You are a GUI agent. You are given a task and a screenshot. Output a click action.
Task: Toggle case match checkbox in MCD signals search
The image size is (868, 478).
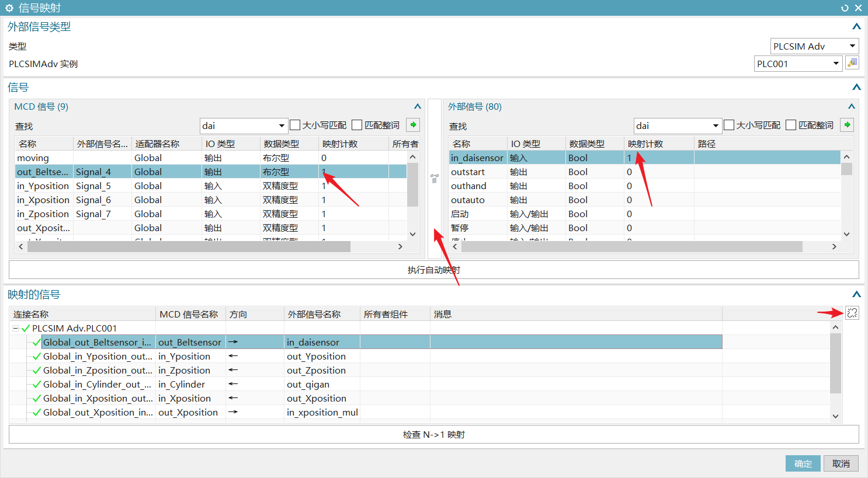point(295,125)
